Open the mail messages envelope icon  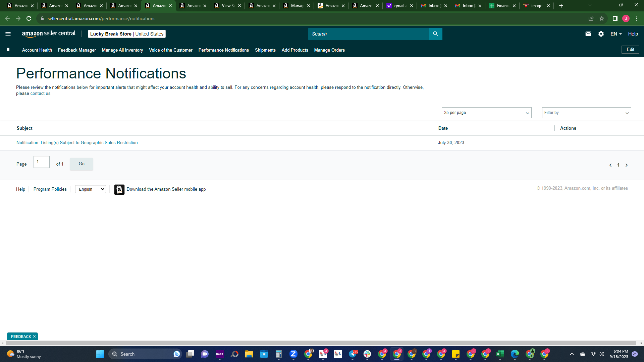588,34
